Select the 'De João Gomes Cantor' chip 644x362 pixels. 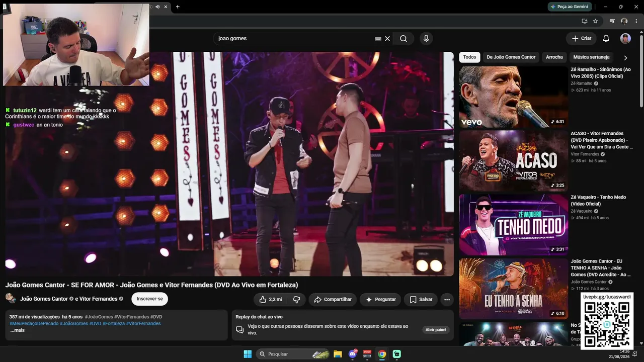tap(511, 57)
